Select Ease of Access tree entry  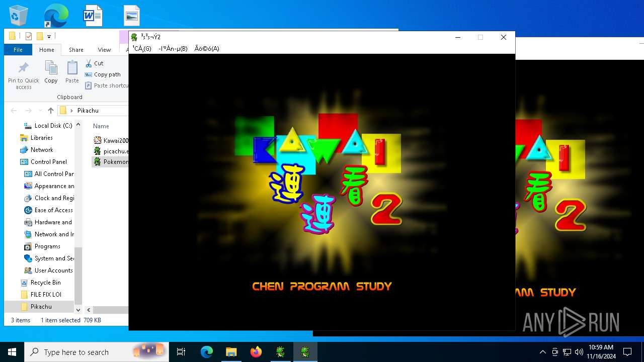49,210
